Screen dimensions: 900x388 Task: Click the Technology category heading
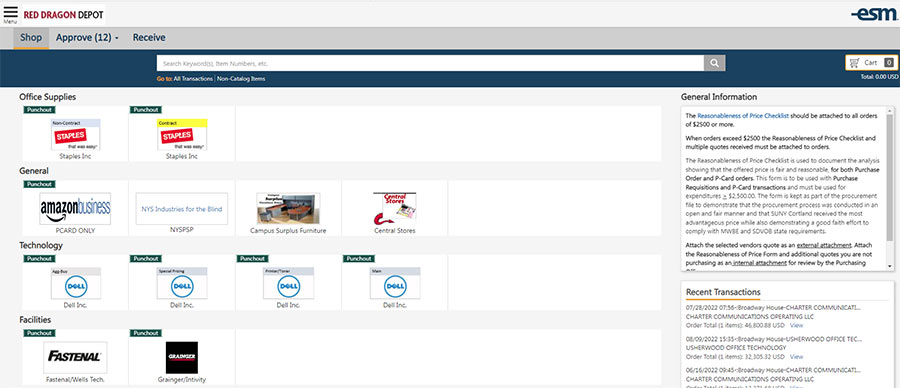(41, 246)
